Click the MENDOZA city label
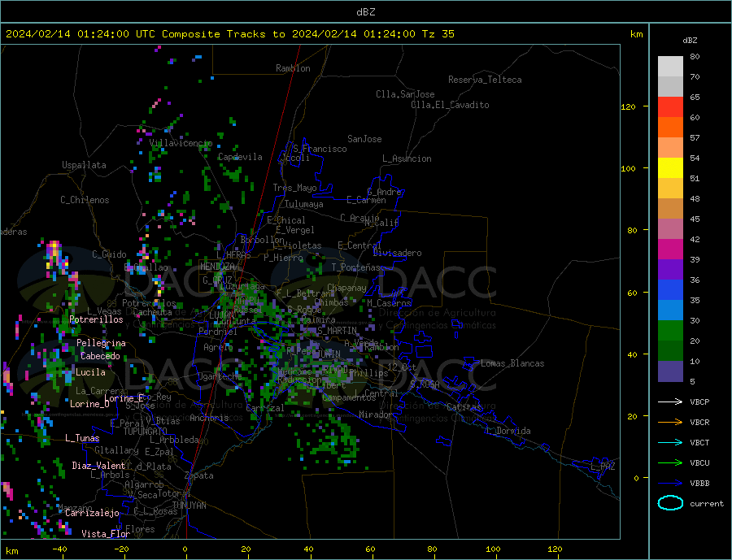 (x=217, y=267)
